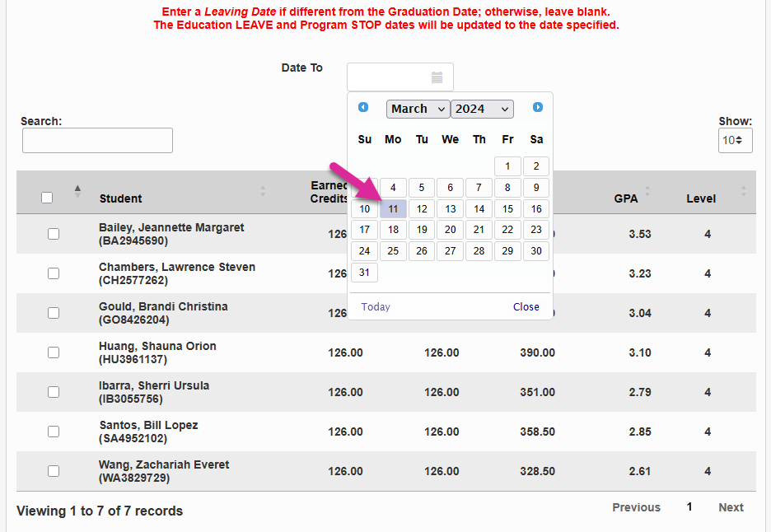This screenshot has width=771, height=532.
Task: Check the box for Bailey, Jeannette Margaret
Action: click(x=54, y=234)
